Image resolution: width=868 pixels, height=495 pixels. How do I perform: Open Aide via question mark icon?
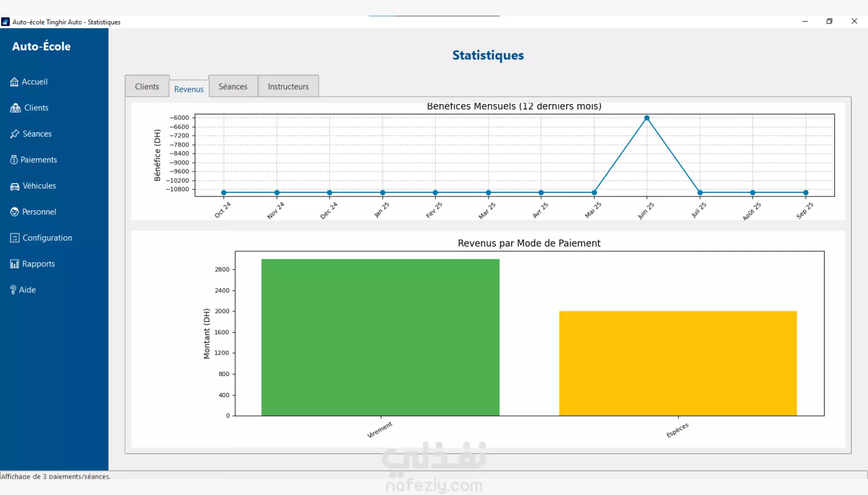tap(13, 290)
